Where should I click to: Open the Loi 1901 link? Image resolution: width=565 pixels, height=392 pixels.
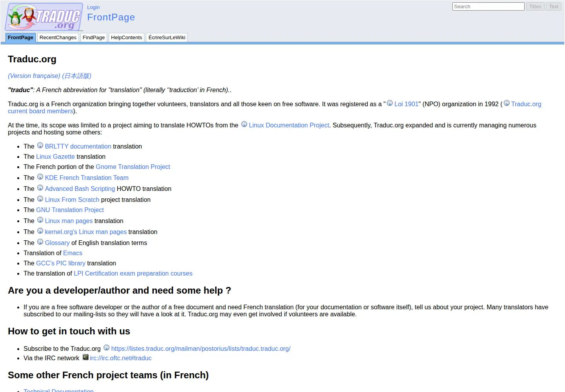pyautogui.click(x=406, y=104)
